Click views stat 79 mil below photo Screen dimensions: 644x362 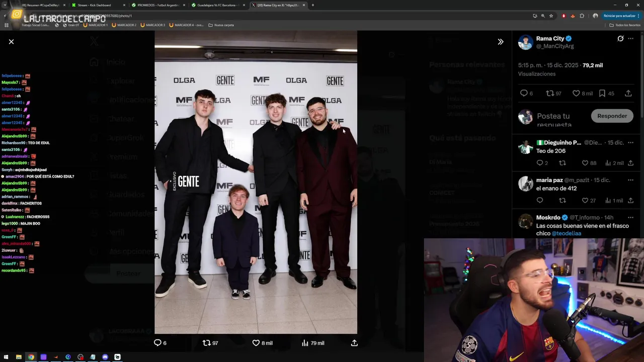(x=312, y=343)
